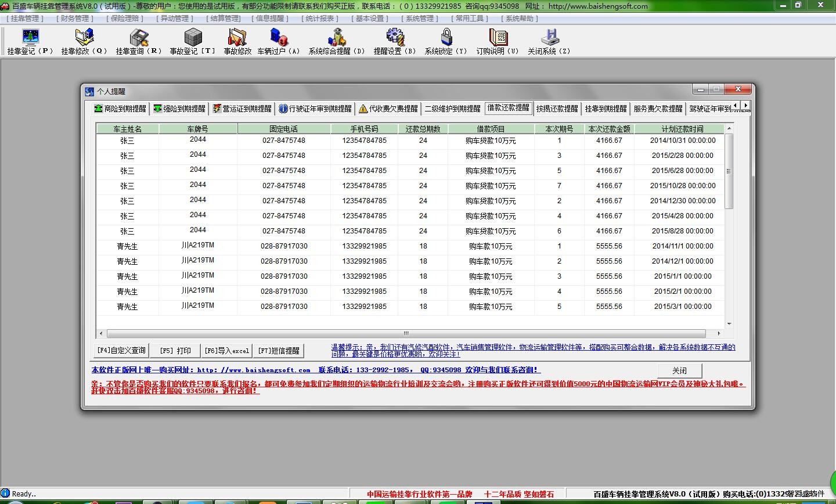
Task: Sort by 借款项目 column header
Action: click(491, 129)
